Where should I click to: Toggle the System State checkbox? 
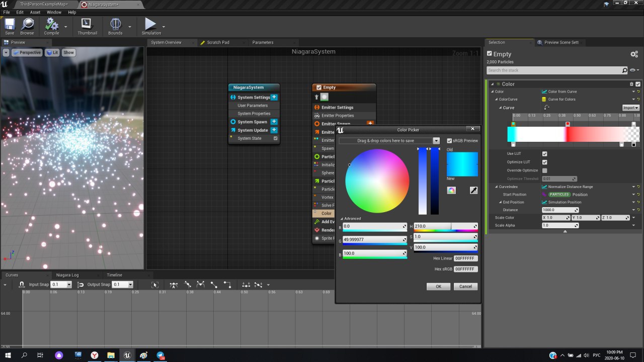tap(275, 138)
